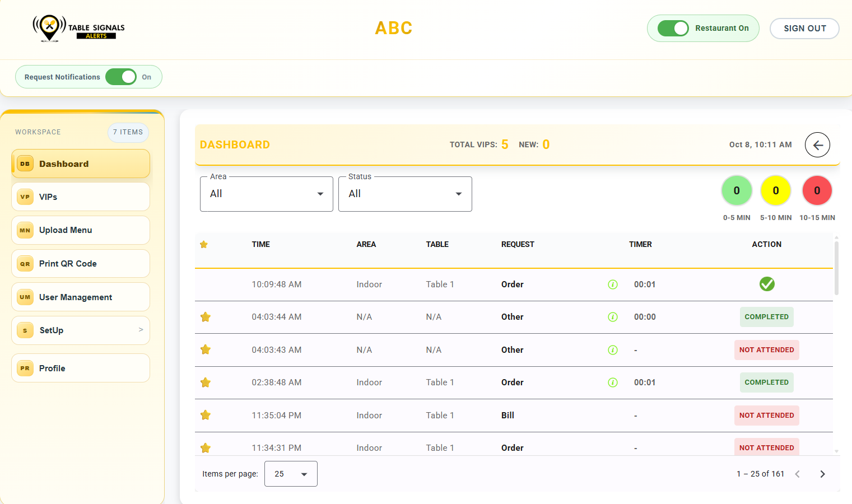Viewport: 852px width, 504px height.
Task: Open Profile in the sidebar
Action: click(x=81, y=368)
